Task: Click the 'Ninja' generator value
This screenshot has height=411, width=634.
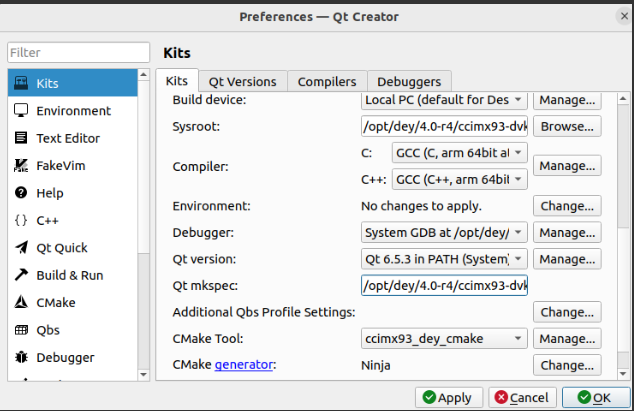Action: [376, 365]
